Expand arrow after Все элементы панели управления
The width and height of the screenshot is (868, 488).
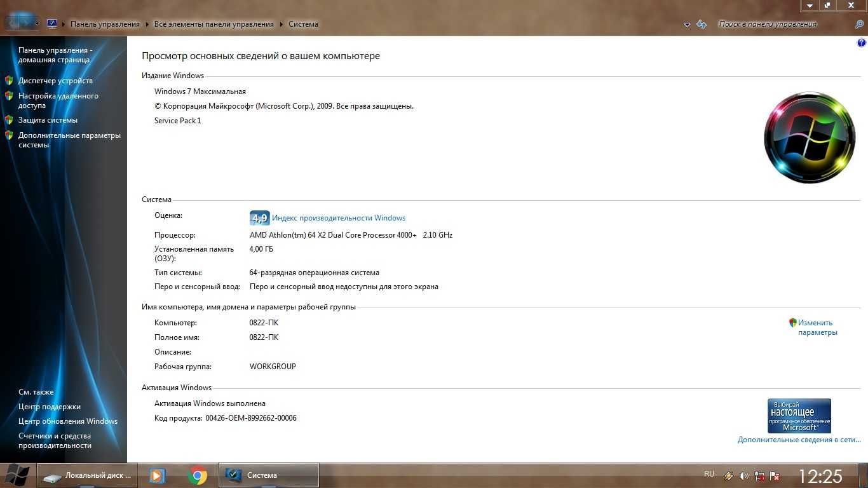tap(281, 24)
